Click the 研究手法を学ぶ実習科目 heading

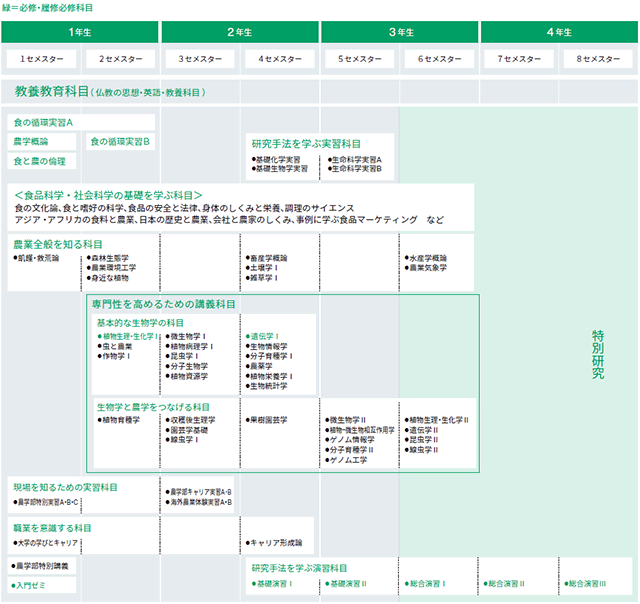[306, 144]
